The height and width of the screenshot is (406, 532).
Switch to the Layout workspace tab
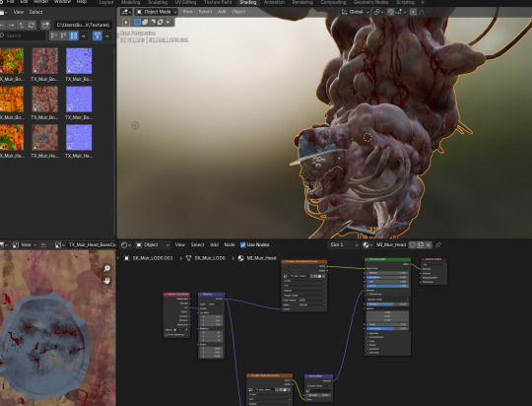(x=106, y=2)
